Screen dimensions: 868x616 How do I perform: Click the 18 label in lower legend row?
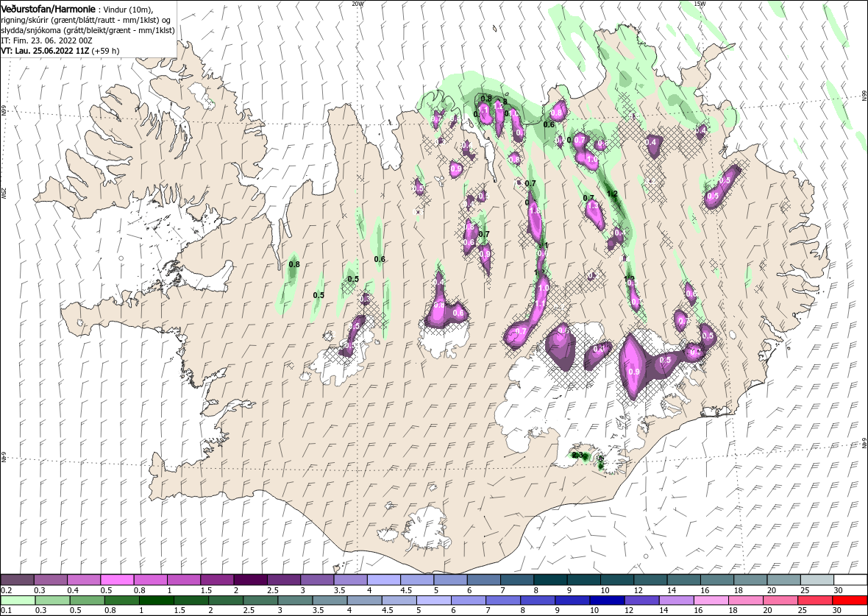(734, 611)
